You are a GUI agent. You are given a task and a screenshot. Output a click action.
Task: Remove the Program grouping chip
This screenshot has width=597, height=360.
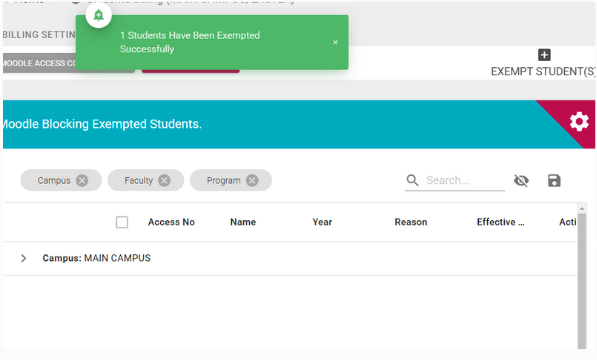click(x=252, y=180)
